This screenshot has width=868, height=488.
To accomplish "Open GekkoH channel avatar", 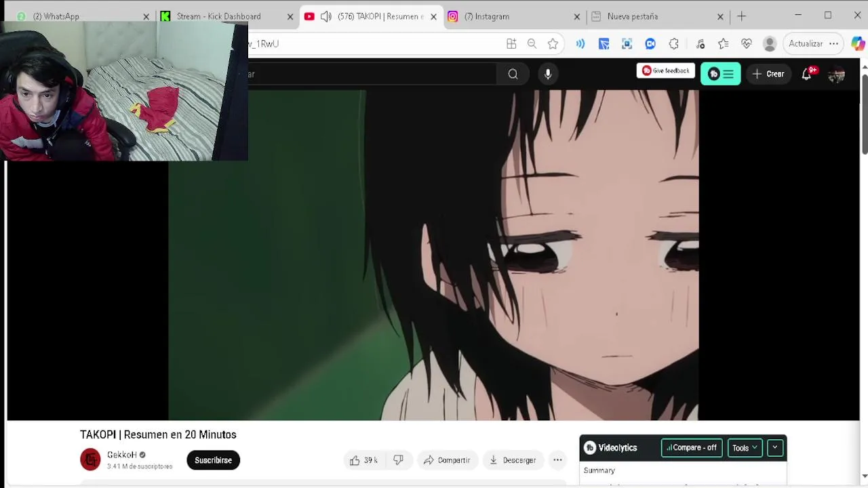I will tap(90, 460).
